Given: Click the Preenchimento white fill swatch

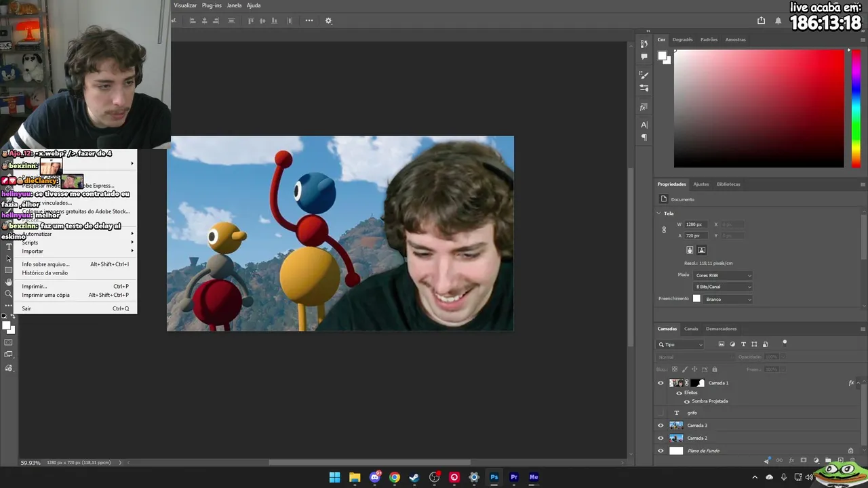Looking at the screenshot, I should pyautogui.click(x=696, y=299).
